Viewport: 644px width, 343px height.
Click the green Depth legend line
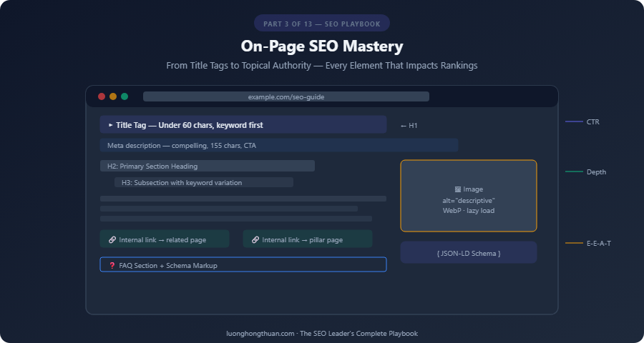coord(574,171)
